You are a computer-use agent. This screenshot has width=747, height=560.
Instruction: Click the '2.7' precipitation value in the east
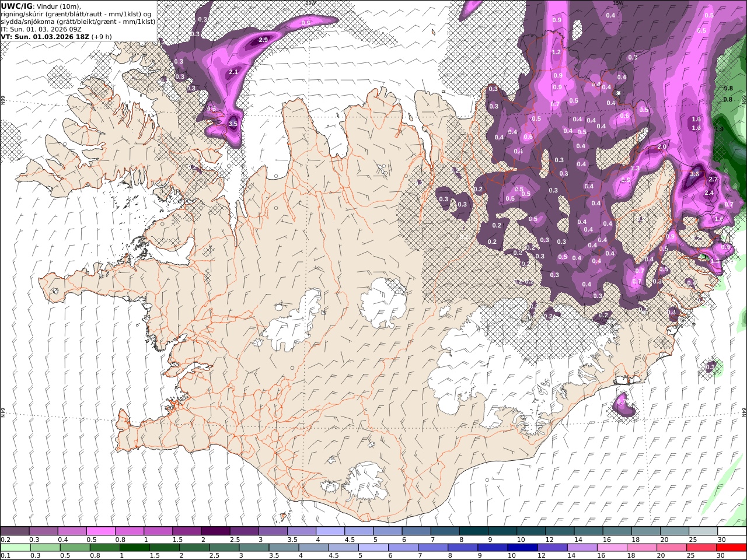[713, 180]
